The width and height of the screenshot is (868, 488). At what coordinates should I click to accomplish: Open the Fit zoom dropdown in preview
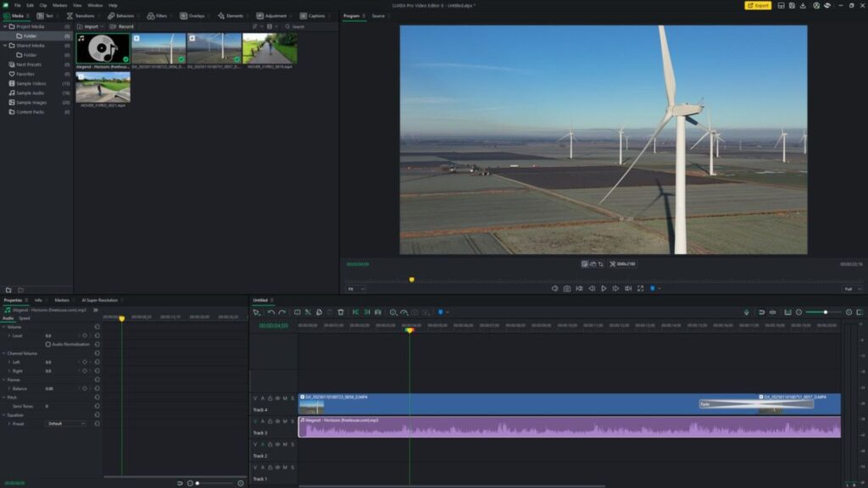[355, 289]
